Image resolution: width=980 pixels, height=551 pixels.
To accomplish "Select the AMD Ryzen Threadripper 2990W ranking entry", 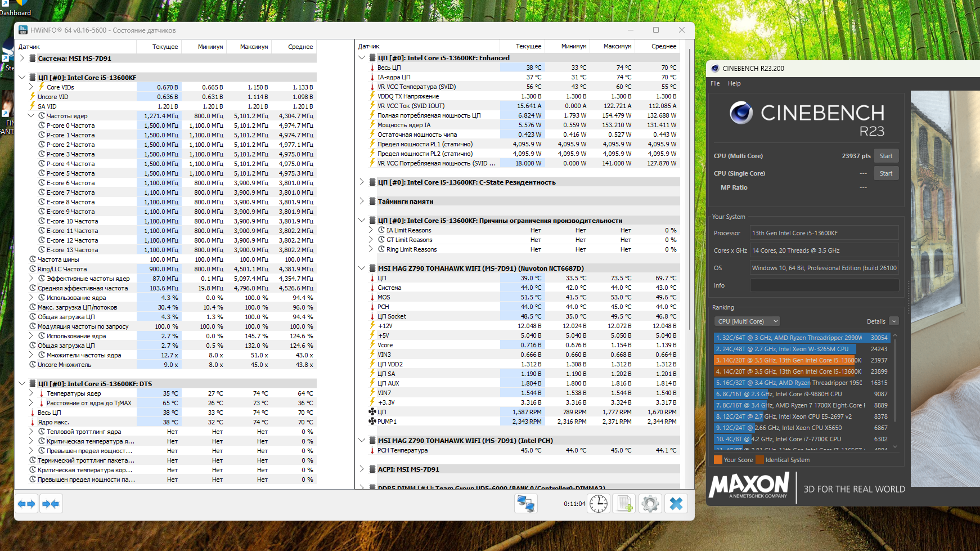I will click(x=802, y=338).
